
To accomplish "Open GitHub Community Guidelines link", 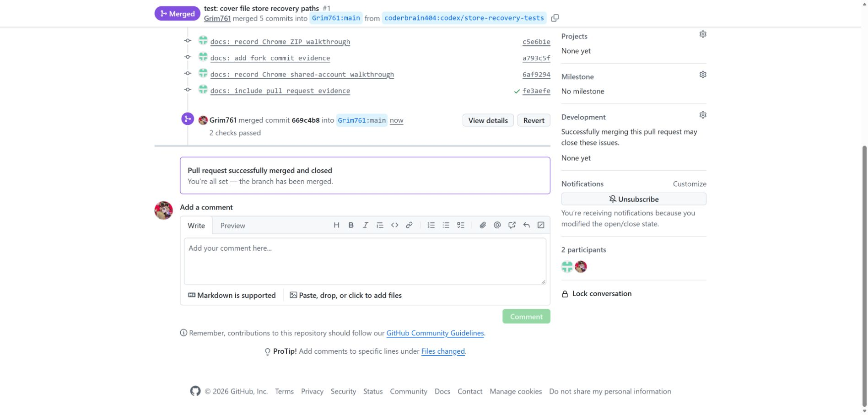I will pos(435,333).
